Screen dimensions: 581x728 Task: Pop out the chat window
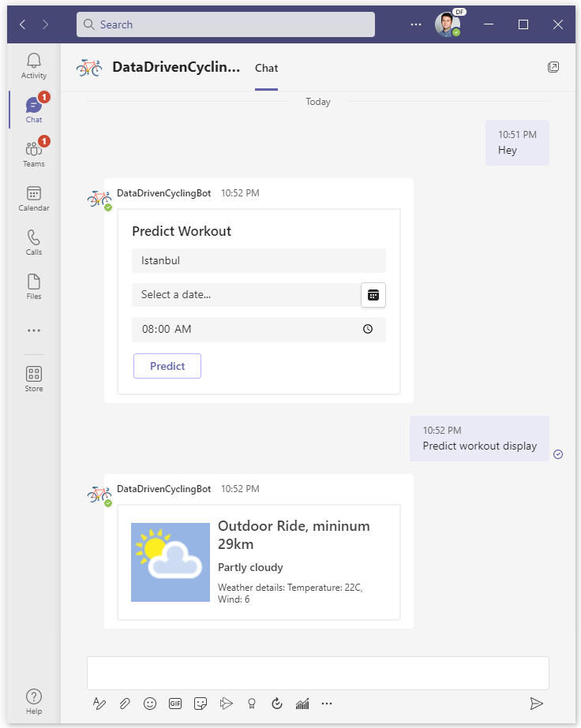click(x=553, y=67)
